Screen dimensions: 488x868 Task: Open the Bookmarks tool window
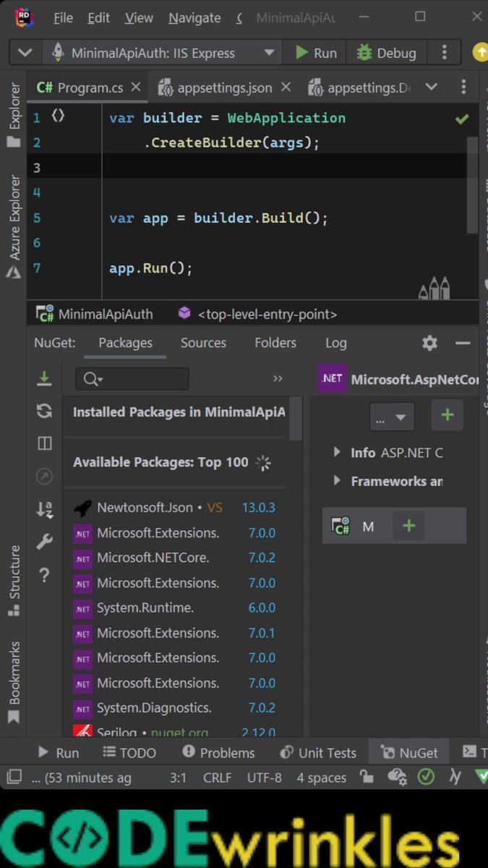click(14, 683)
